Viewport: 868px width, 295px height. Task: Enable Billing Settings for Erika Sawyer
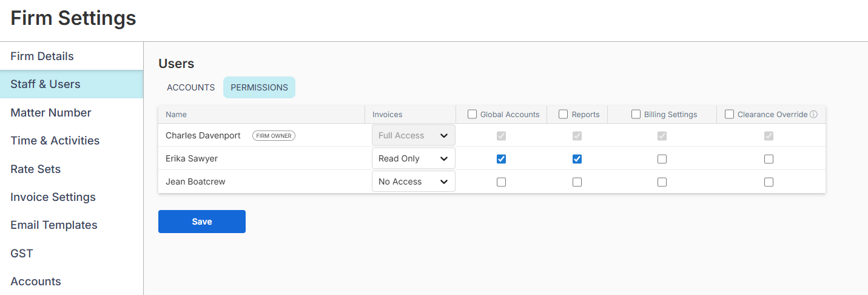coord(662,159)
